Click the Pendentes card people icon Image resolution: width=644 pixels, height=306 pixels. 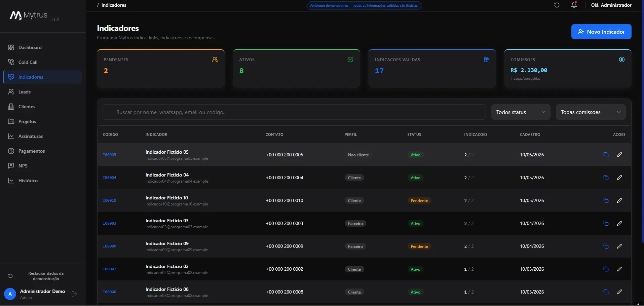tap(215, 60)
